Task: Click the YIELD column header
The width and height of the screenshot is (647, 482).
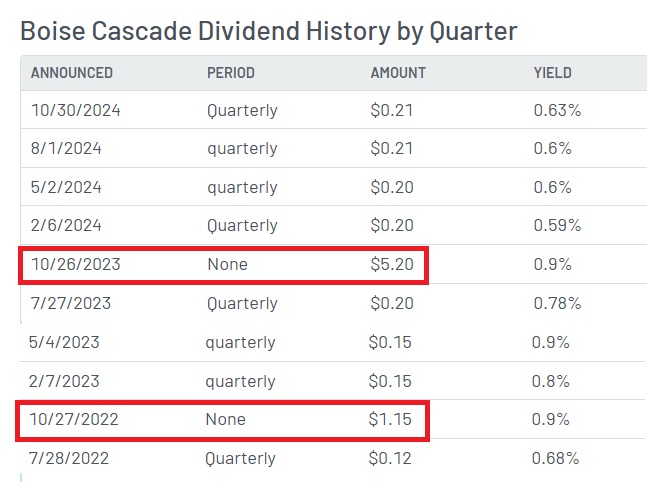Action: (552, 73)
